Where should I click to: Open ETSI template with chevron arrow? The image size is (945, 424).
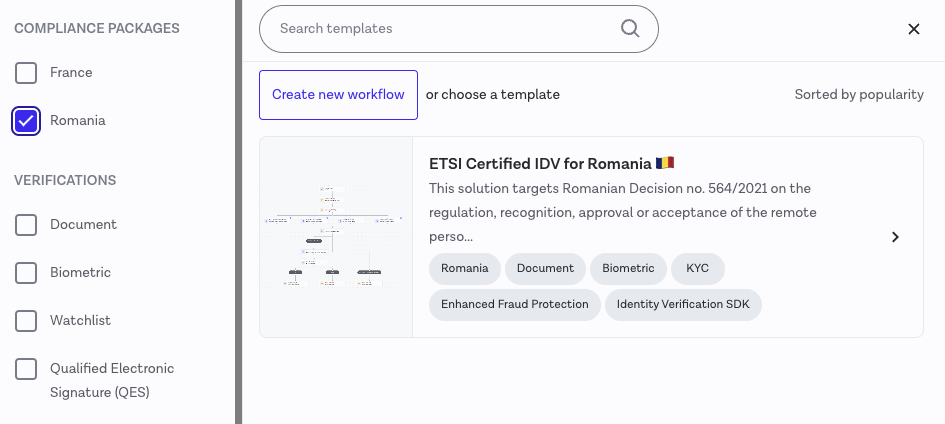pos(895,237)
